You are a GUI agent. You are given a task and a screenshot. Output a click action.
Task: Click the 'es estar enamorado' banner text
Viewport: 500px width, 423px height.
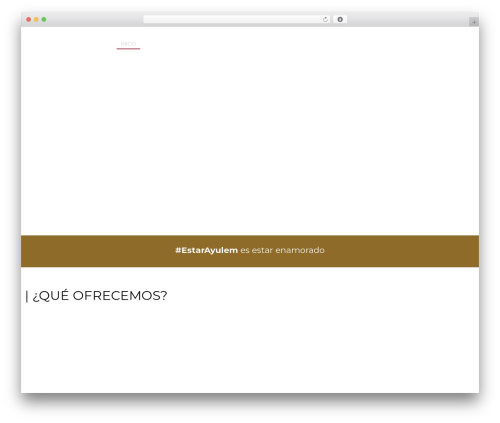pyautogui.click(x=282, y=250)
